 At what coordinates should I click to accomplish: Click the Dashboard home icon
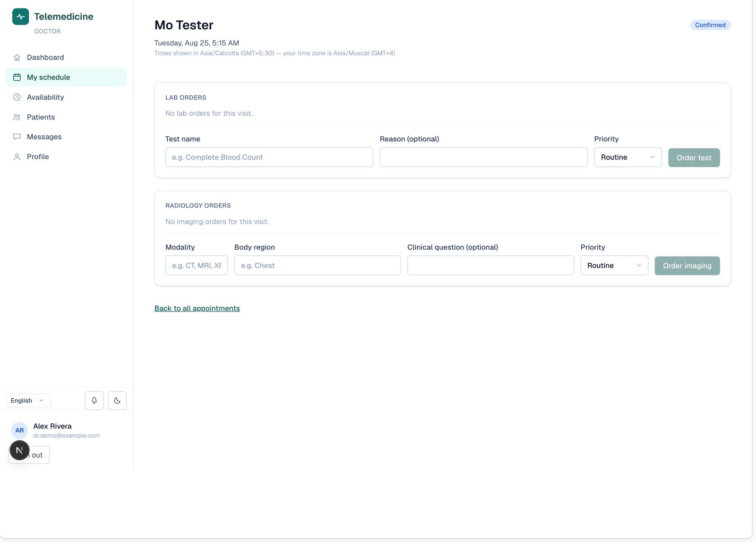(17, 58)
